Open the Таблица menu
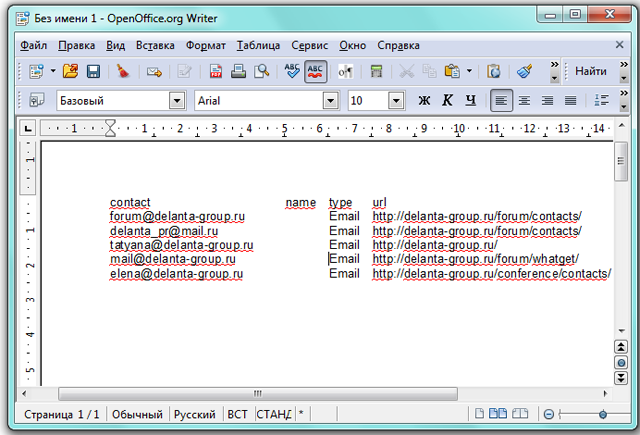This screenshot has height=435, width=640. tap(258, 45)
